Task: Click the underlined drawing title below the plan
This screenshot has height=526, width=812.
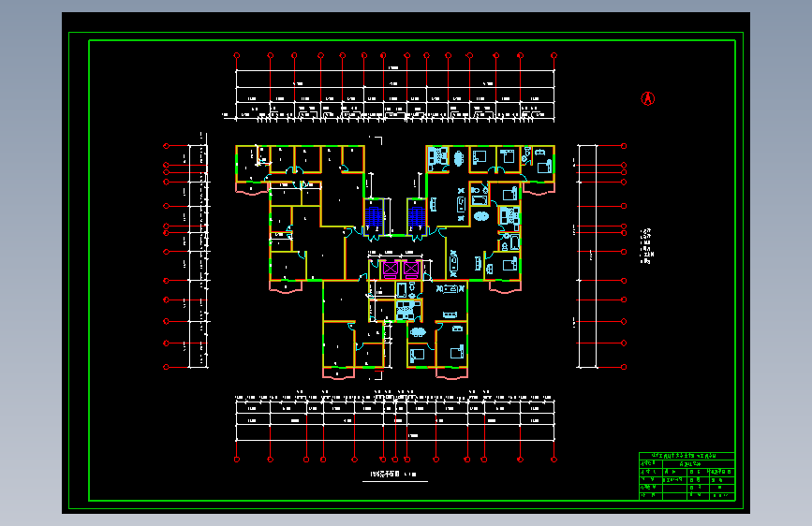Action: [394, 475]
